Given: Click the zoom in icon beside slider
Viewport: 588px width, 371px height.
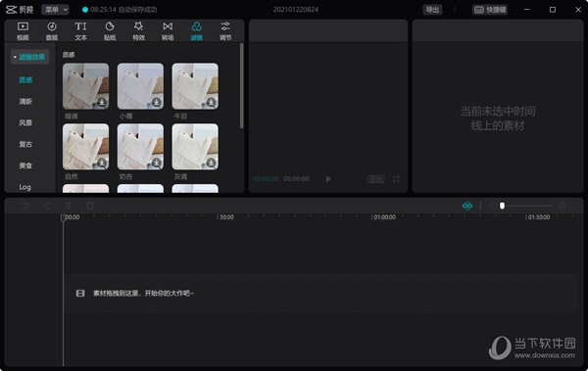Looking at the screenshot, I should (x=562, y=206).
